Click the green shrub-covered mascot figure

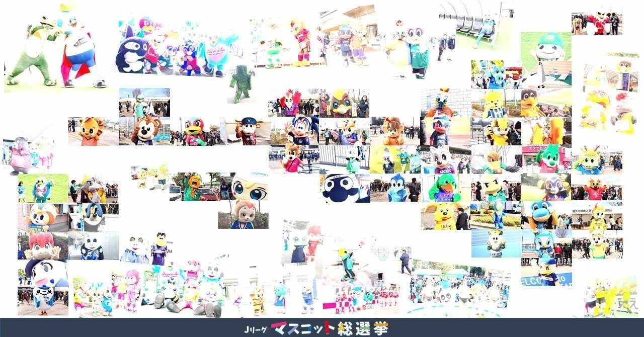(x=241, y=83)
